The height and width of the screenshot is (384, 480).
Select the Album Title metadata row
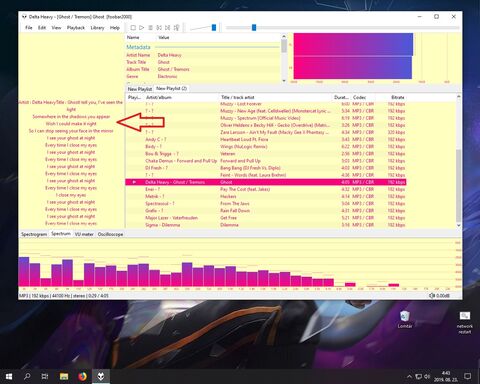point(203,69)
